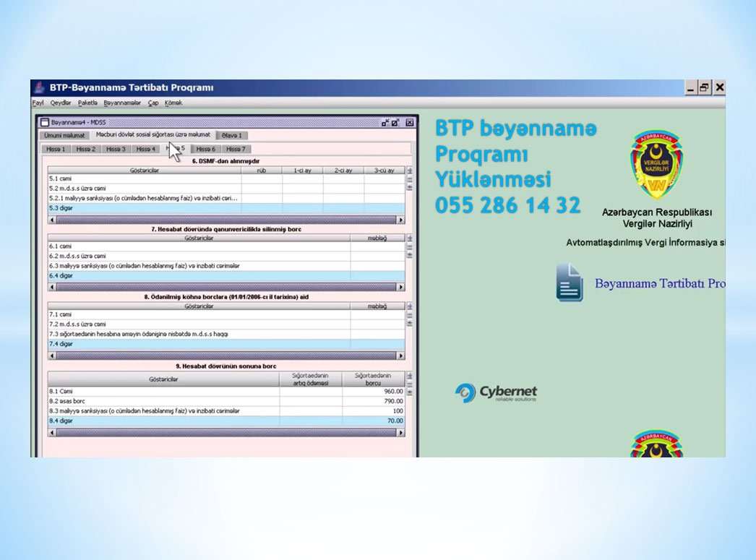The height and width of the screenshot is (560, 756).
Task: Click horizontal scrollbar track under section 8 table
Action: (226, 356)
